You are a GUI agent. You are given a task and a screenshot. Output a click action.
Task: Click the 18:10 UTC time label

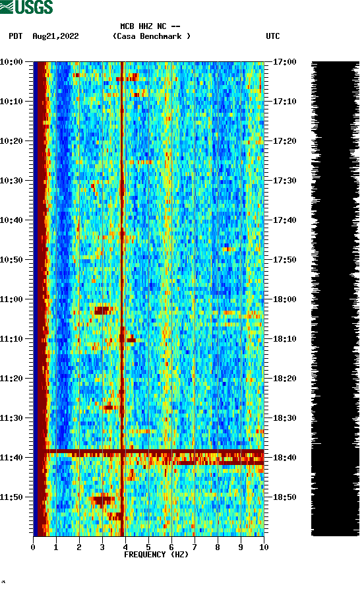click(285, 339)
